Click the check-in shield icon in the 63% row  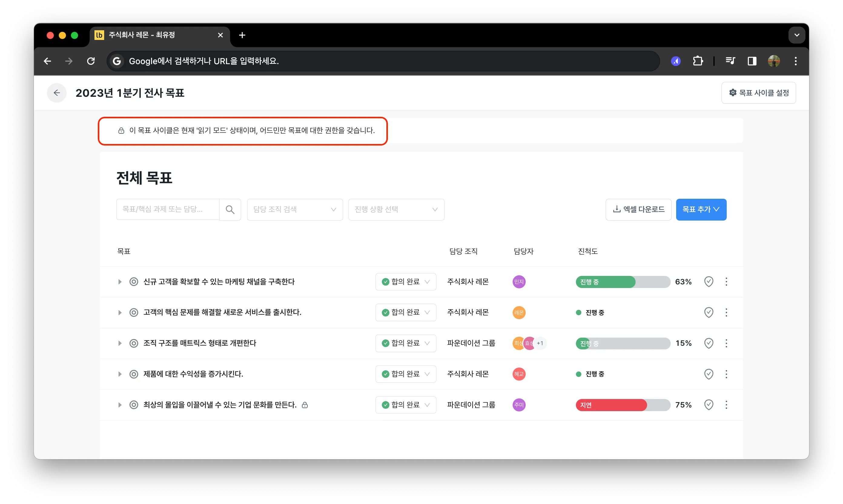click(709, 282)
